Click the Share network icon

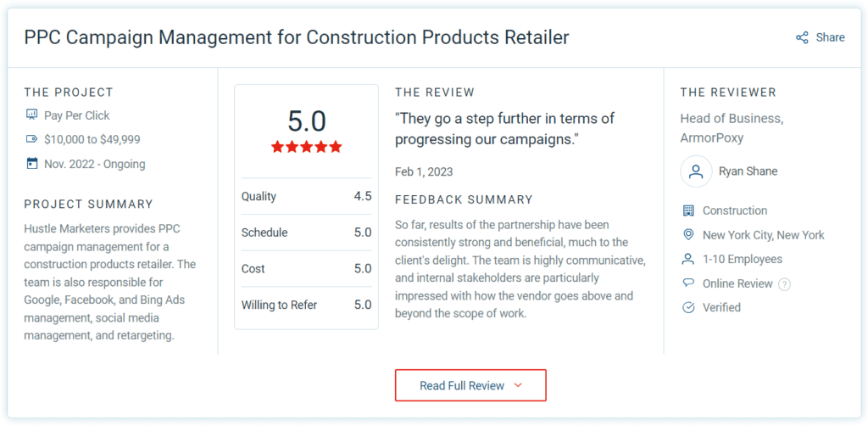(x=802, y=37)
